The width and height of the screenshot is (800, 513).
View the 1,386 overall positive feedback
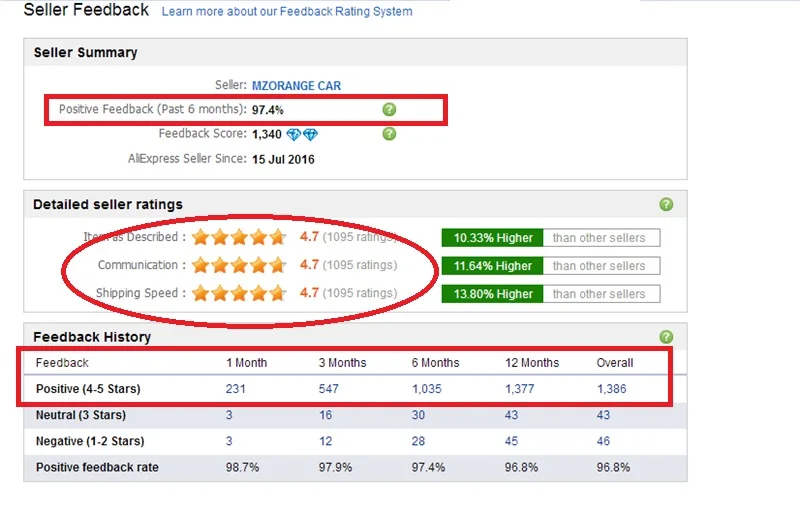pyautogui.click(x=611, y=389)
